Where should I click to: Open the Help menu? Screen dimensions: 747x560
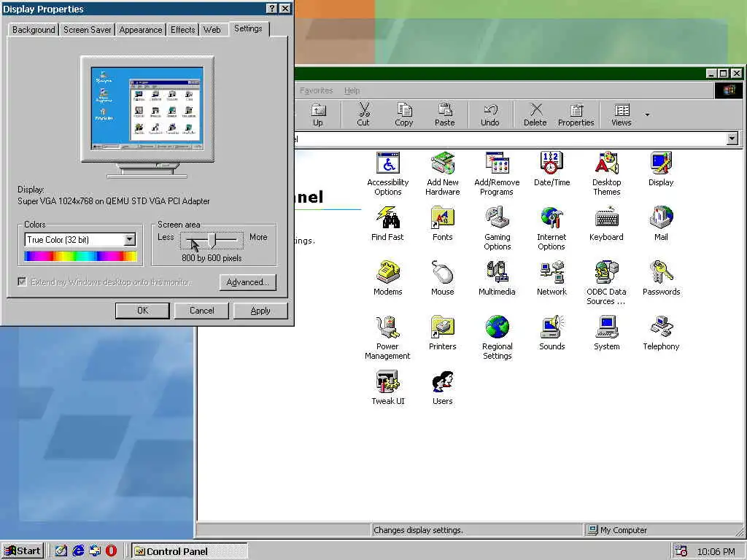(x=352, y=90)
